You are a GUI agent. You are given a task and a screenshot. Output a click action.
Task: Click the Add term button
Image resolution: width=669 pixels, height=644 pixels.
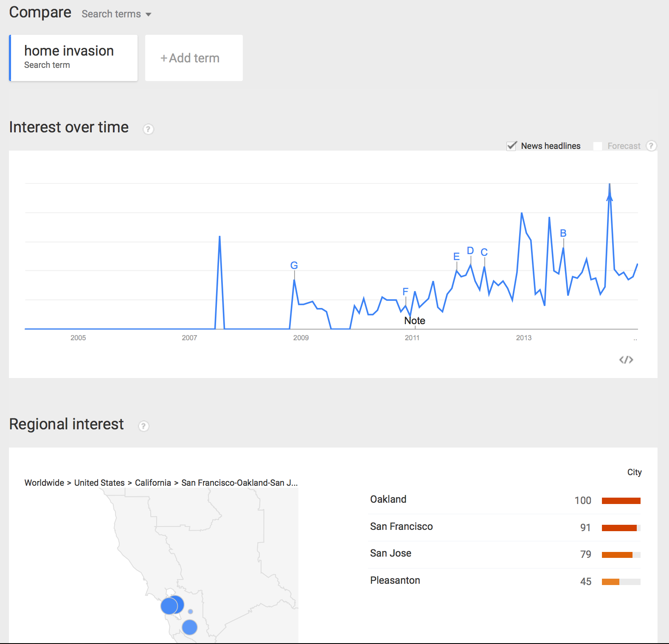pos(194,58)
